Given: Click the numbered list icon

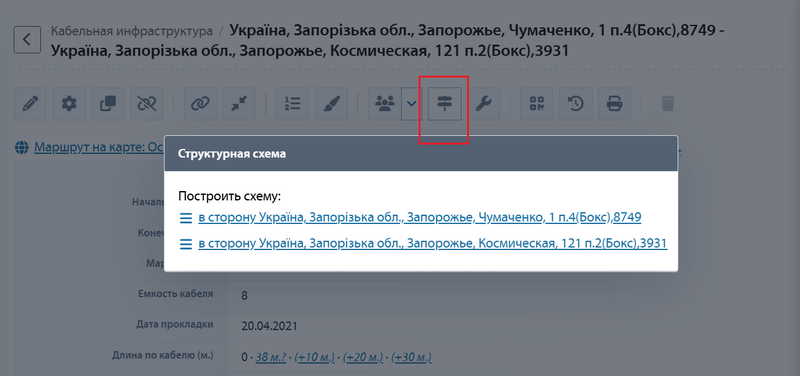Looking at the screenshot, I should [292, 104].
